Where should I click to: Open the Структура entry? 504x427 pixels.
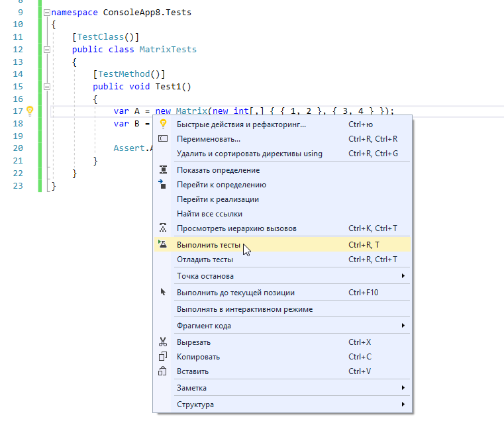(x=282, y=404)
